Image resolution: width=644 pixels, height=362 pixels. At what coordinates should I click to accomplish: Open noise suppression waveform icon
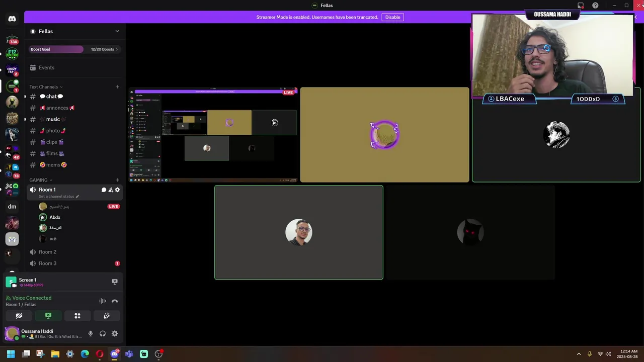[103, 301]
